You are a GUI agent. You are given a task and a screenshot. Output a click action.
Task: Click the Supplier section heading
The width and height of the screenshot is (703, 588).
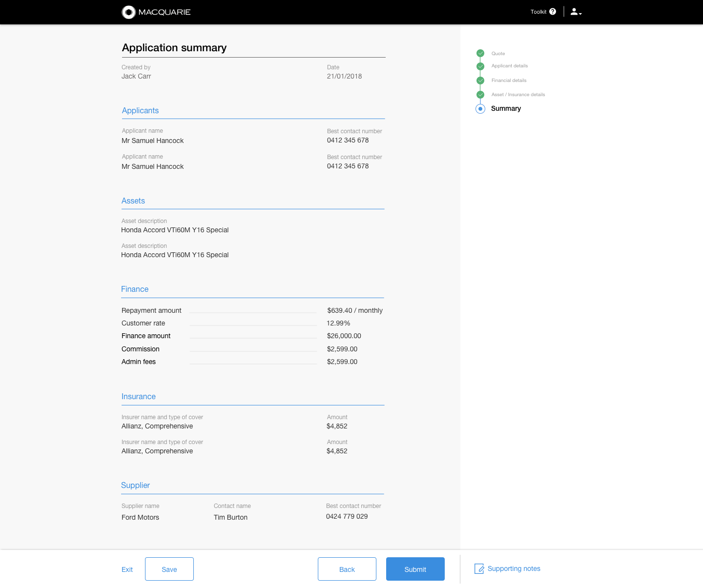[x=135, y=486]
